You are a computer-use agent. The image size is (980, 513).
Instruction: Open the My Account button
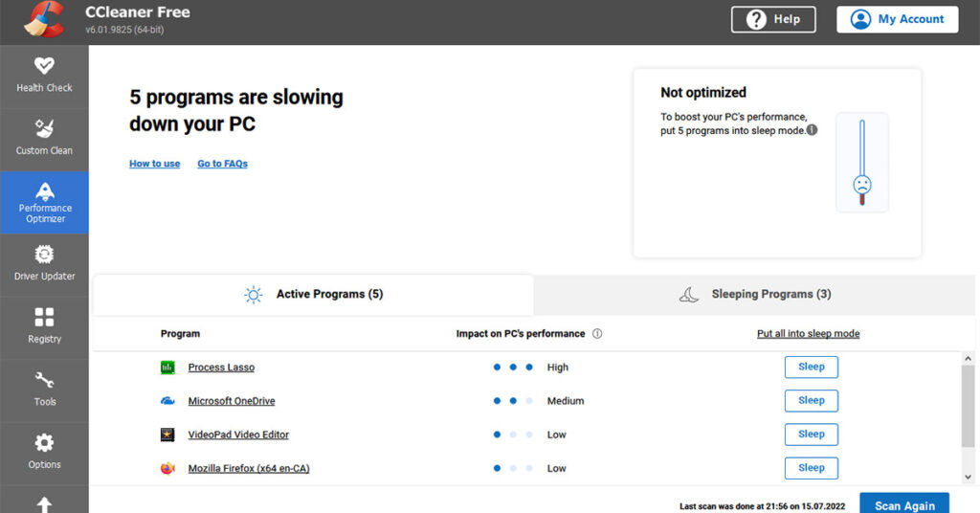click(x=897, y=19)
